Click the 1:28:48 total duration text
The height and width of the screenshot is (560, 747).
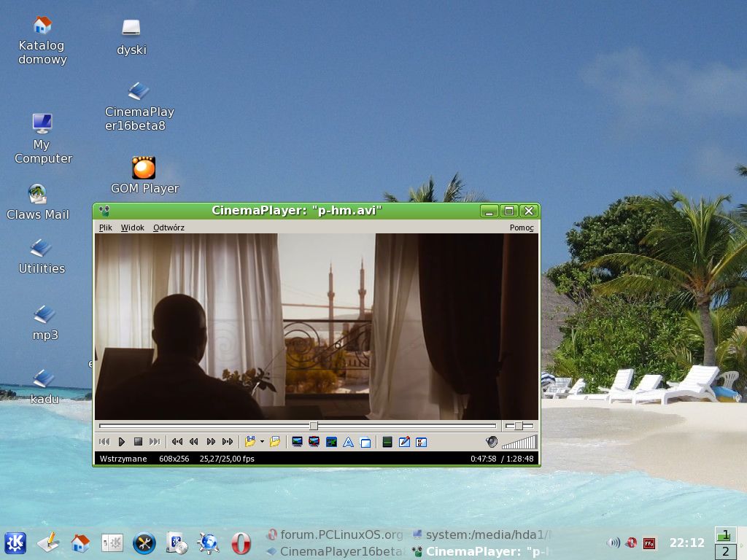click(519, 459)
